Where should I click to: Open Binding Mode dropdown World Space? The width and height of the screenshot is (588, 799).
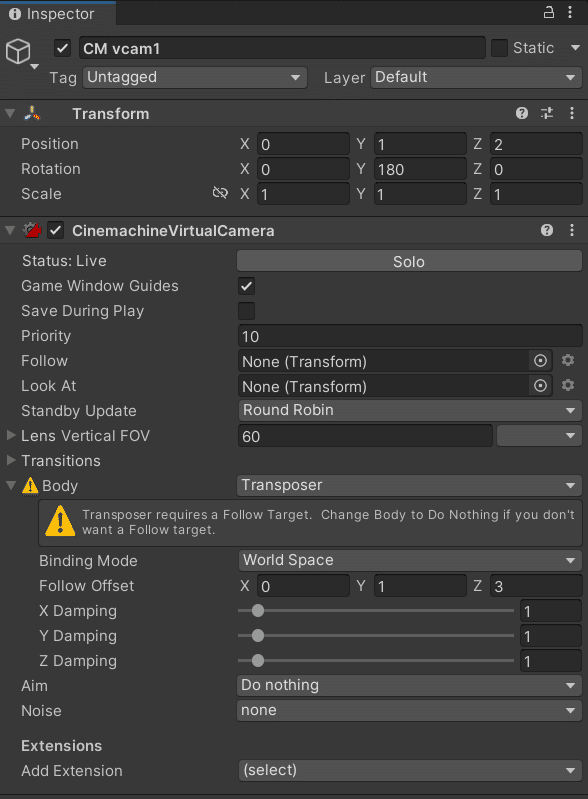[410, 561]
